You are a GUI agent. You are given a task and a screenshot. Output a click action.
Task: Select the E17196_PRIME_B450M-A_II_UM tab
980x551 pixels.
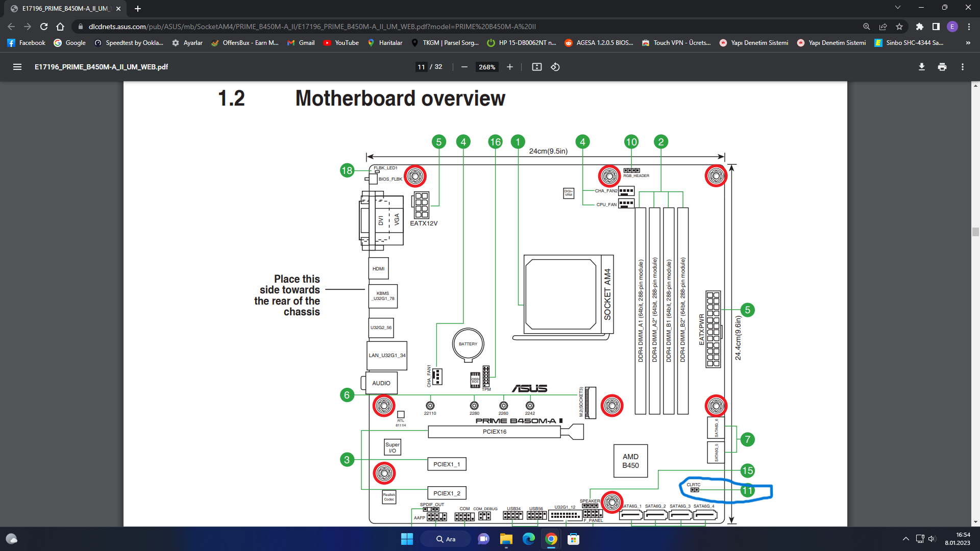click(65, 9)
